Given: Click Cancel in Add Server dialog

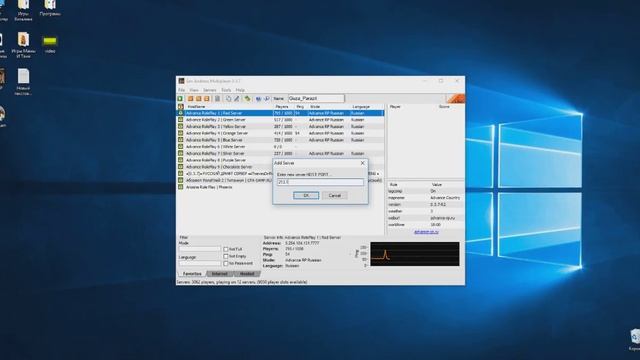Looking at the screenshot, I should coord(335,196).
